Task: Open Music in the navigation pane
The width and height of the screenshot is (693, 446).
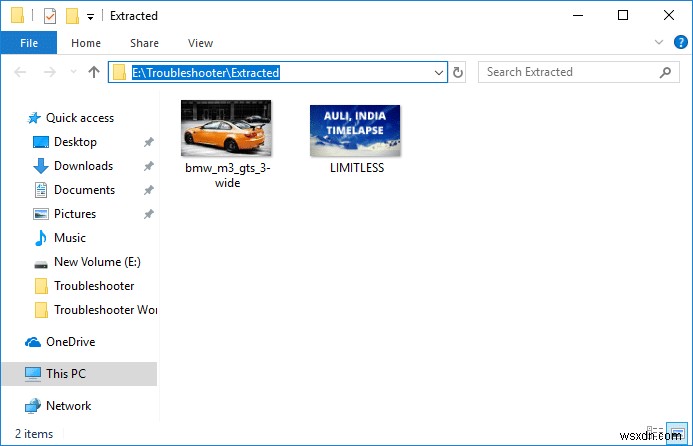Action: point(60,238)
